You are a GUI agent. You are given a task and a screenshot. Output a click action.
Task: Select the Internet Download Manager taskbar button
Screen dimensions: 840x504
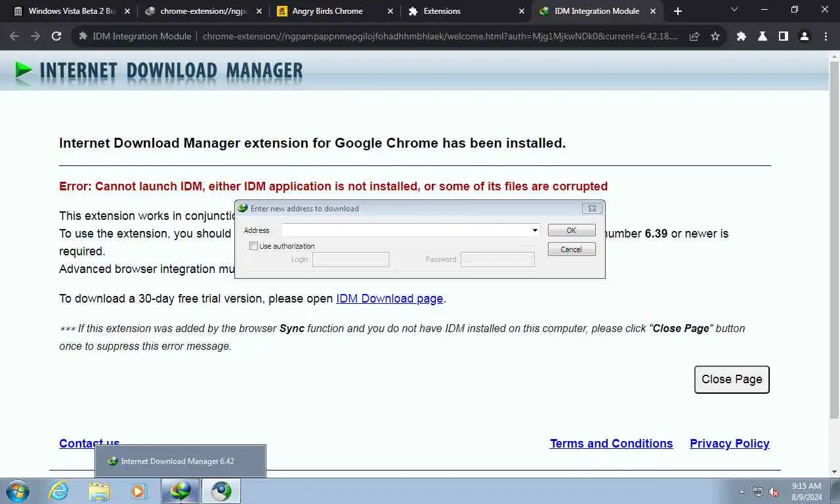(180, 491)
